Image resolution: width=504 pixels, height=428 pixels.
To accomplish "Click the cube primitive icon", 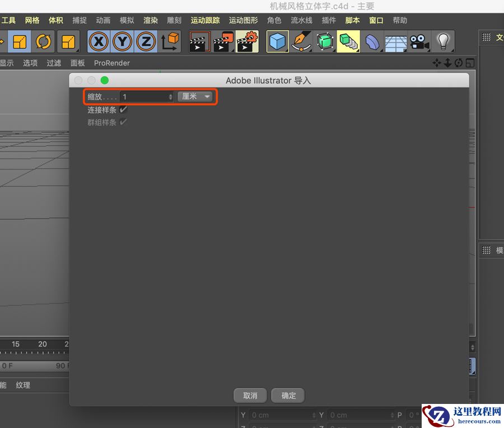I will [277, 42].
